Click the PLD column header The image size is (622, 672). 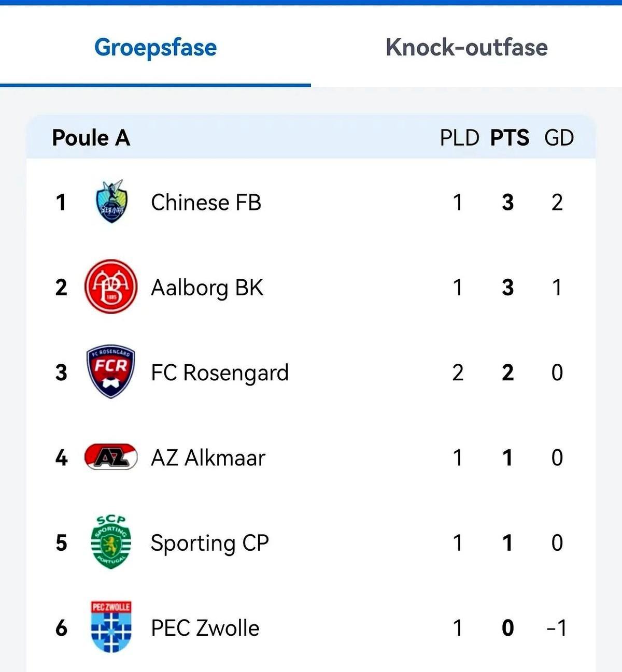tap(459, 138)
